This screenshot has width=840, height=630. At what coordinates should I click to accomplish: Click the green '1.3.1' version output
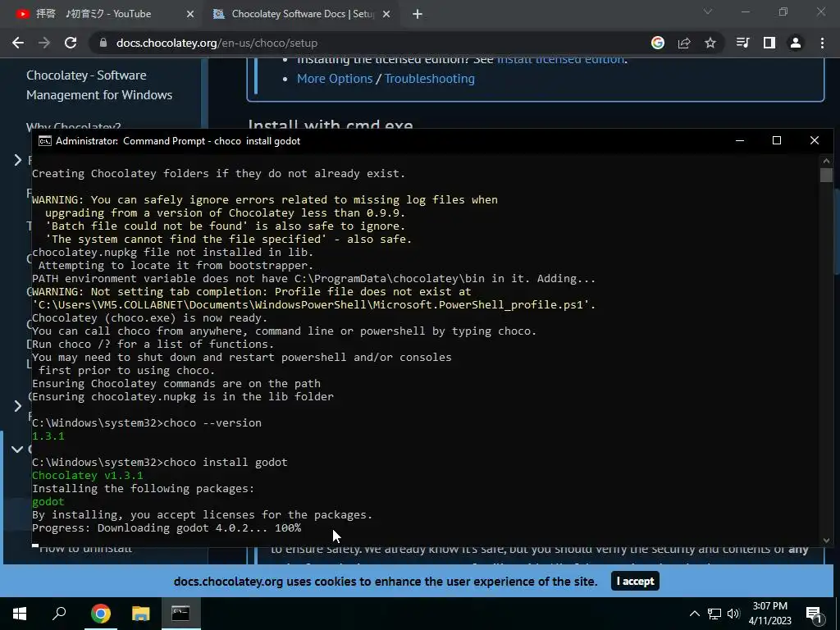(48, 436)
